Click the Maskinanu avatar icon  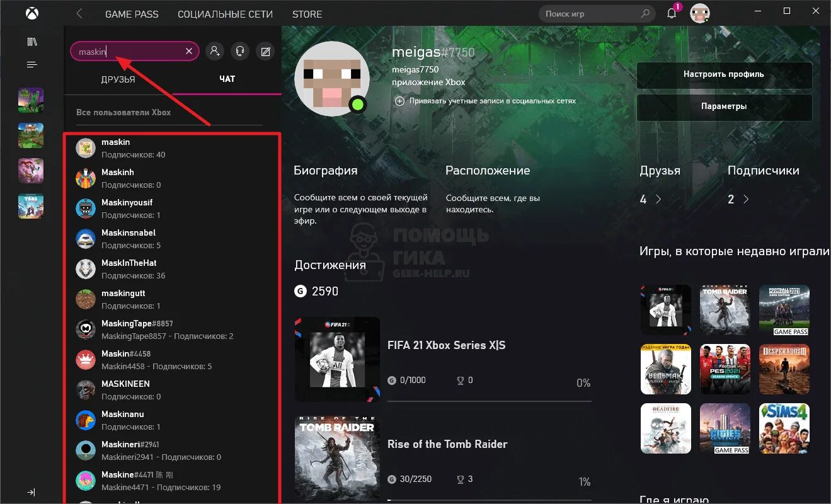[x=86, y=420]
